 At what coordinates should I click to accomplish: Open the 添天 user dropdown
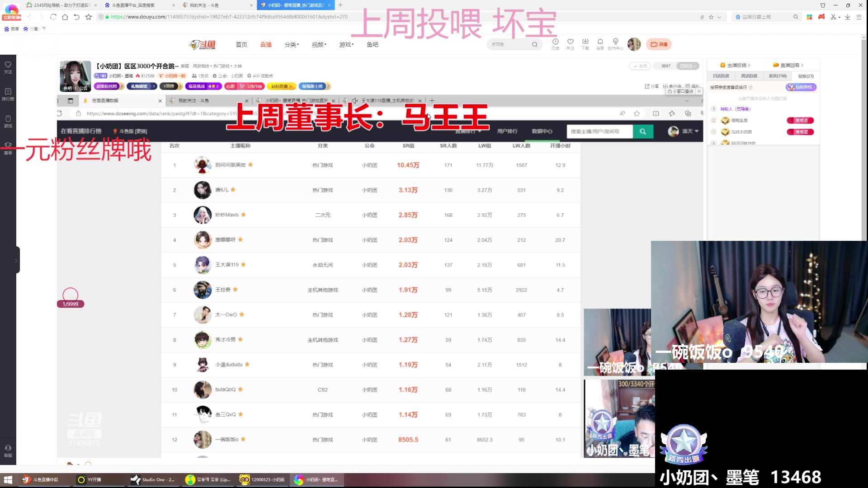point(684,131)
